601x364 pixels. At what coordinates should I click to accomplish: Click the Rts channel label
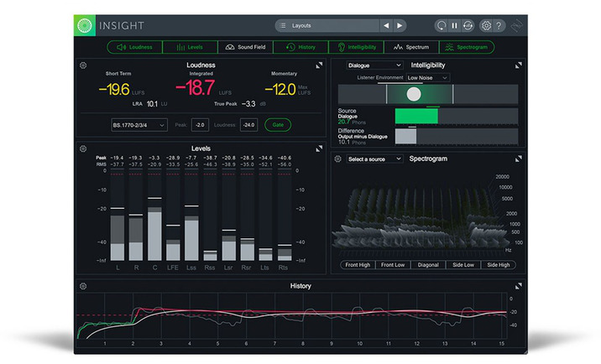(x=283, y=268)
